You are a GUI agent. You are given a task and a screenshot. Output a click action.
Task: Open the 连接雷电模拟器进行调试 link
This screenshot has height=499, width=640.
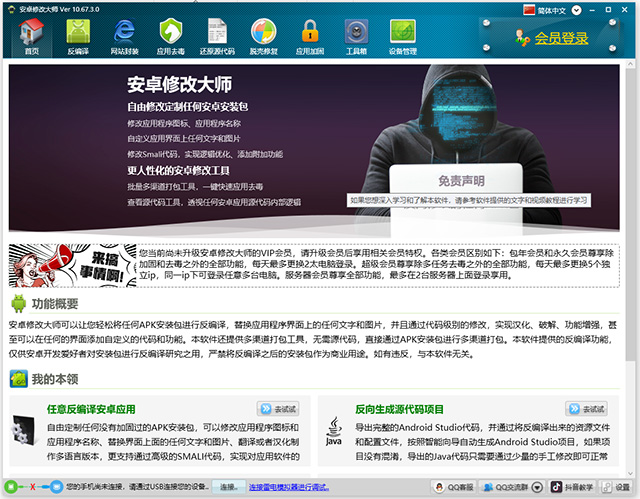[x=289, y=487]
